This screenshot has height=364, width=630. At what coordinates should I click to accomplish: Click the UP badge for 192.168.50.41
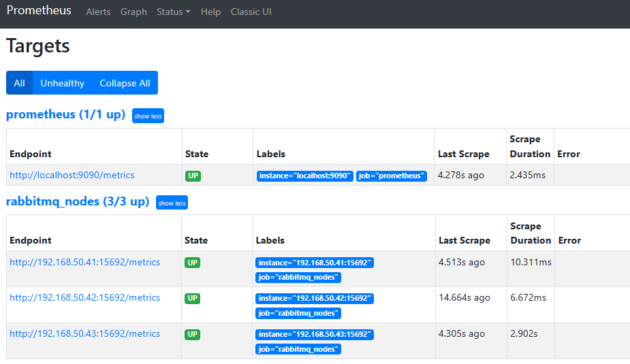pos(193,263)
